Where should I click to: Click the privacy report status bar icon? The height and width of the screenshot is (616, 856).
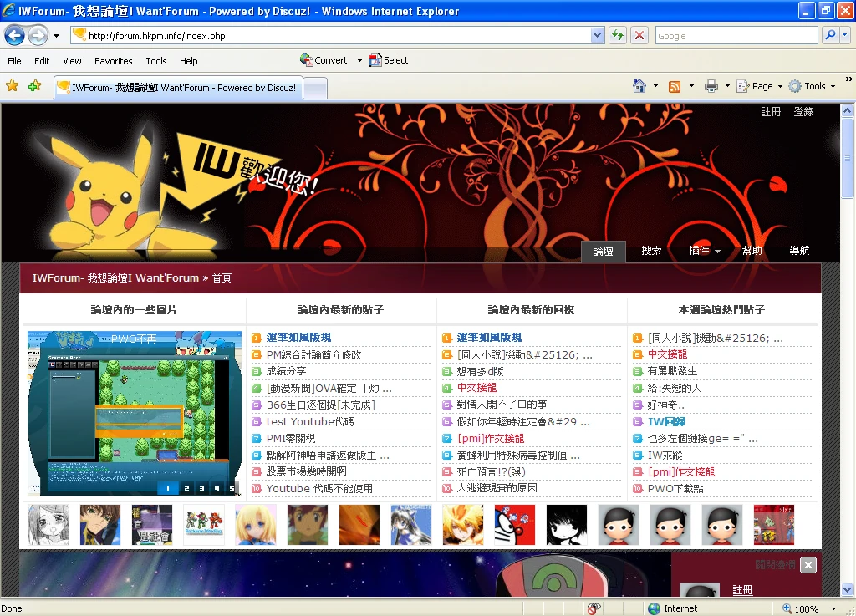594,608
